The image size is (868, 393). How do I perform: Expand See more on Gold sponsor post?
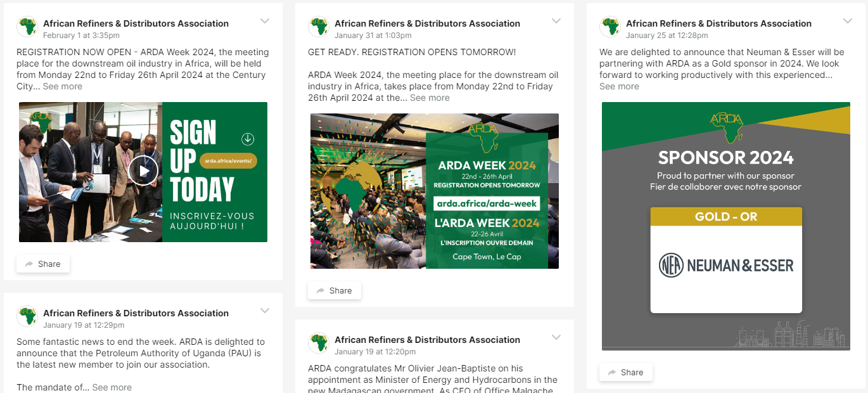619,86
